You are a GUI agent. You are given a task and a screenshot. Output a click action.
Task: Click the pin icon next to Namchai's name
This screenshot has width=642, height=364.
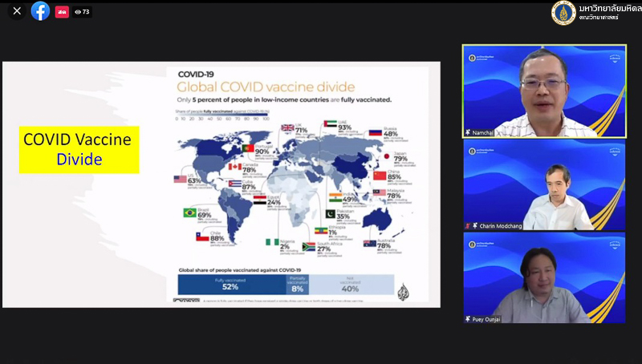(469, 131)
